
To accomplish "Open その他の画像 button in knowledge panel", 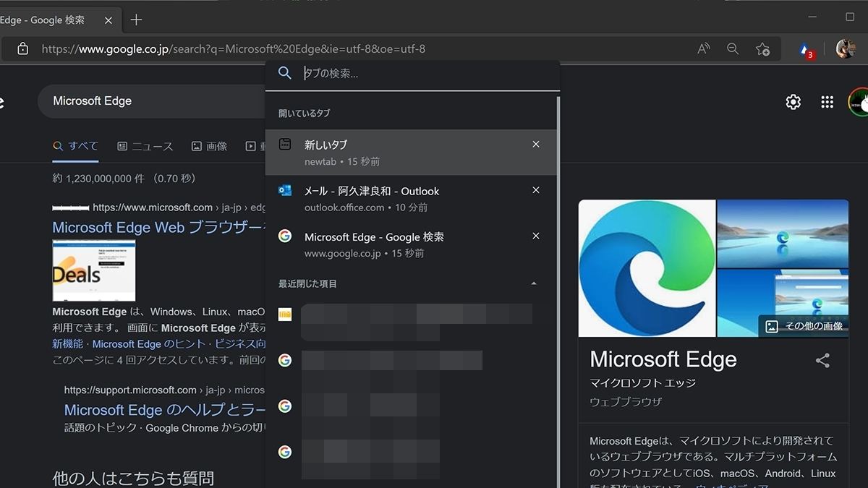I will pyautogui.click(x=804, y=326).
